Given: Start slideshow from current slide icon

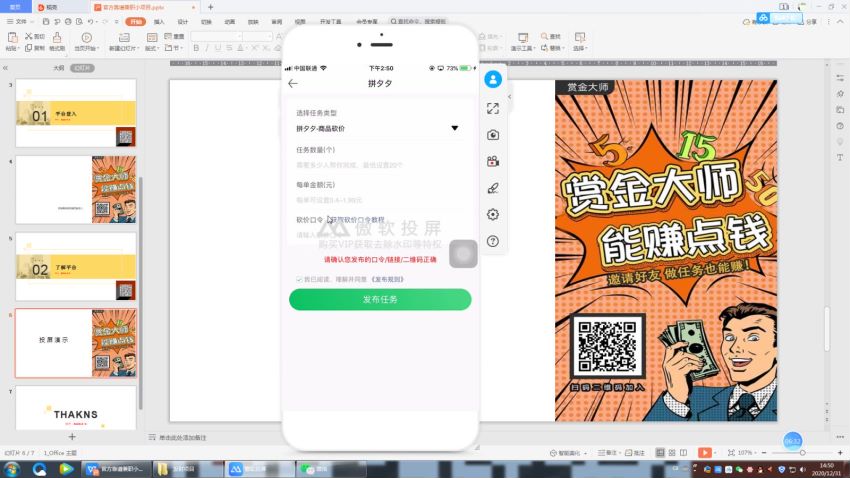Looking at the screenshot, I should tap(86, 37).
